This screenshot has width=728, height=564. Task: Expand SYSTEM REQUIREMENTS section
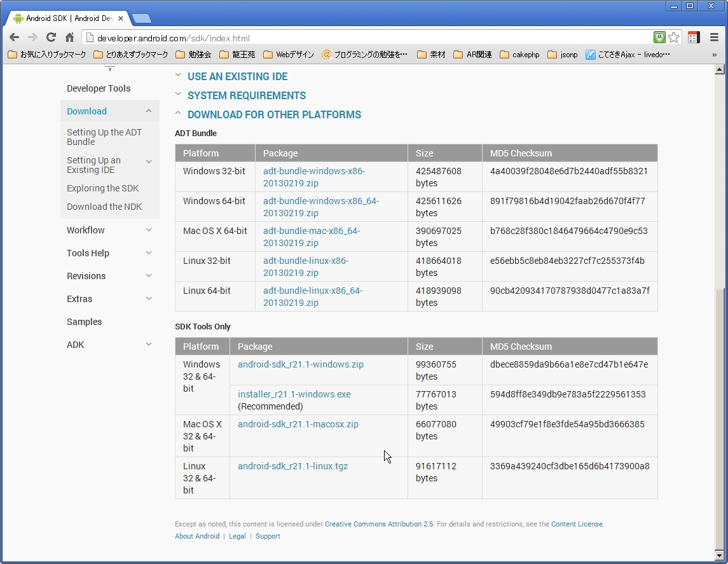[247, 95]
